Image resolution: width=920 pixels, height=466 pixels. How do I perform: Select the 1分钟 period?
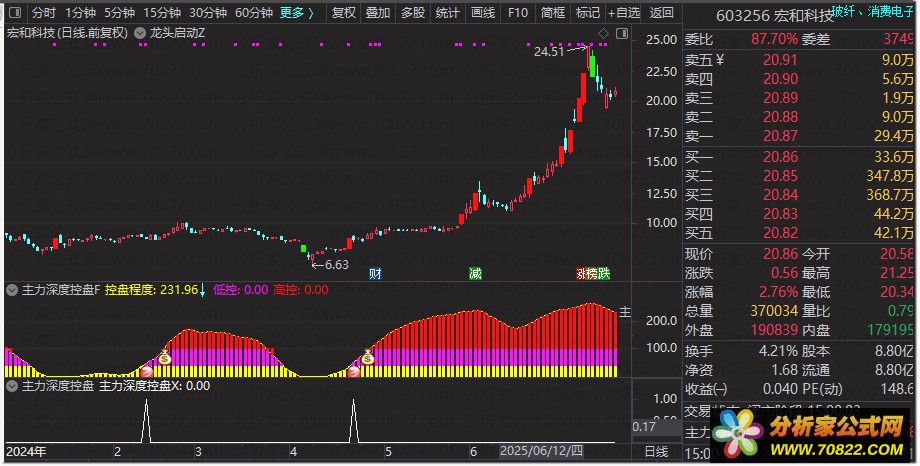coord(80,12)
